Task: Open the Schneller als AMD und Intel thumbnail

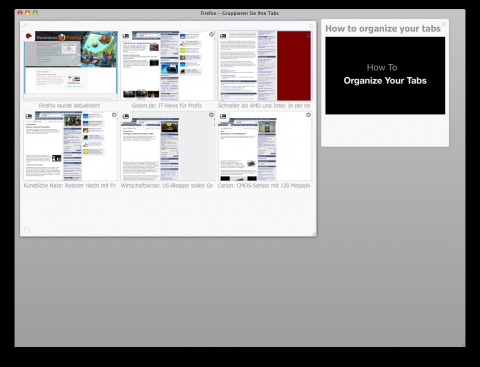Action: pyautogui.click(x=265, y=66)
